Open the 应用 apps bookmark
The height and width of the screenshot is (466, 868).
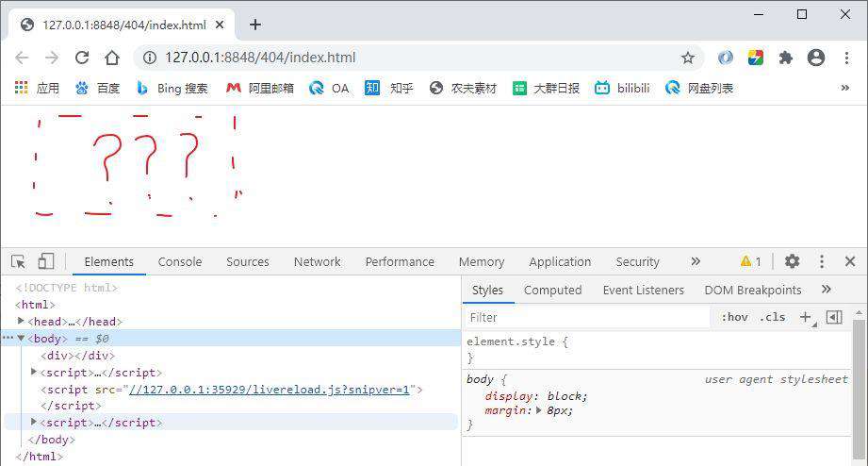pyautogui.click(x=37, y=88)
